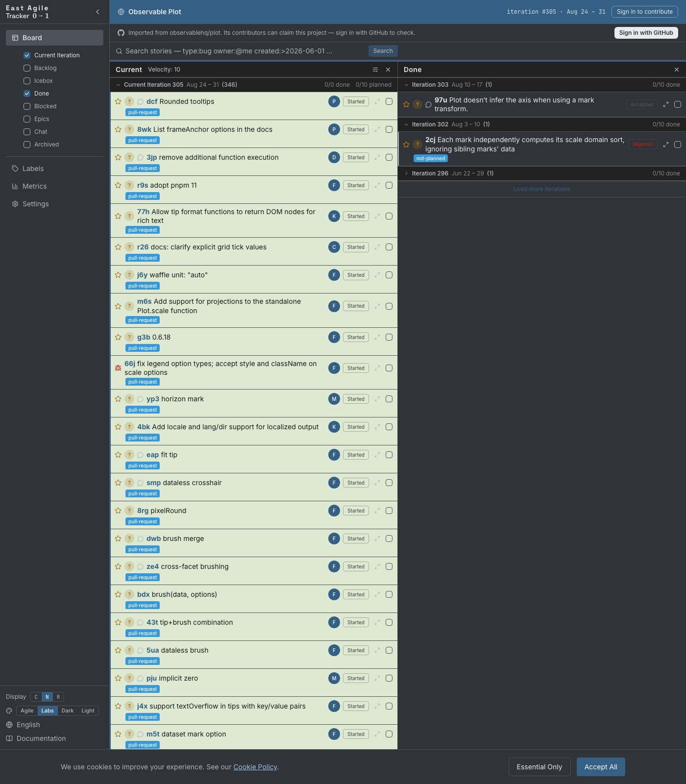Open the Board section in sidebar

click(54, 38)
